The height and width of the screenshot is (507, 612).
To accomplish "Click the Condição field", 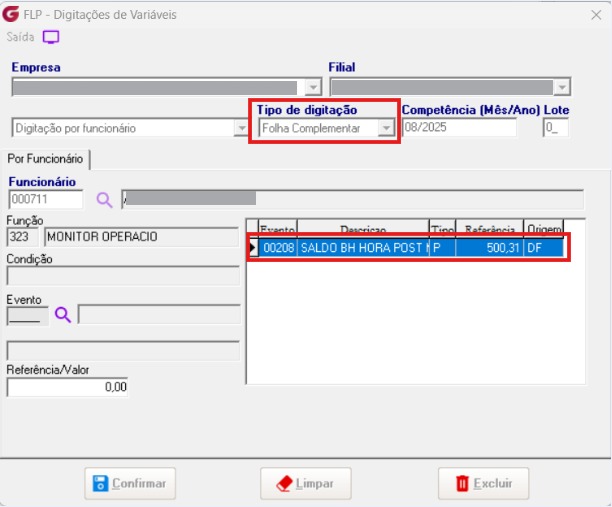I will [123, 276].
